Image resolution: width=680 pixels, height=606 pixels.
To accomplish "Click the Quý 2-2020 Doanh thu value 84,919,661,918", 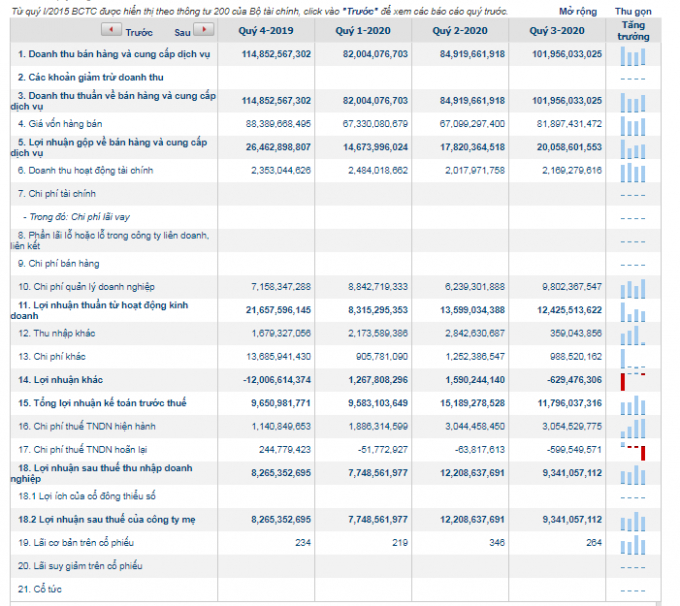I will [458, 54].
